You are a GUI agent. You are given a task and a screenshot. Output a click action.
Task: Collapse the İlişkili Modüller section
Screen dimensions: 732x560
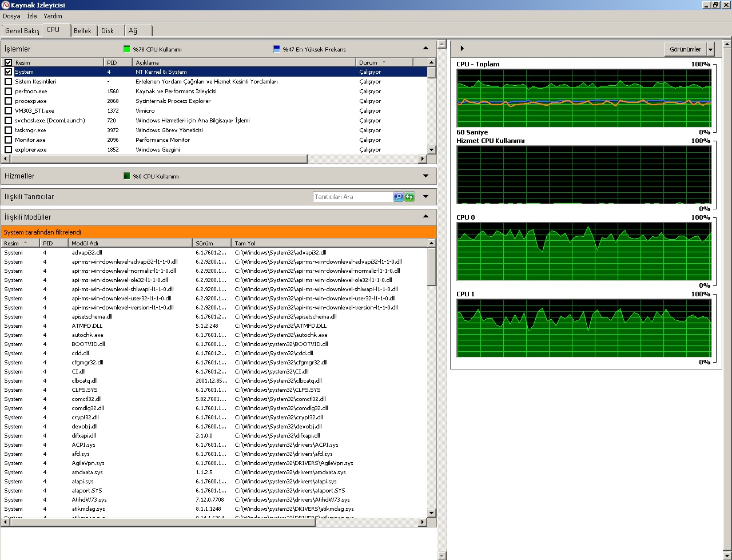click(x=425, y=217)
